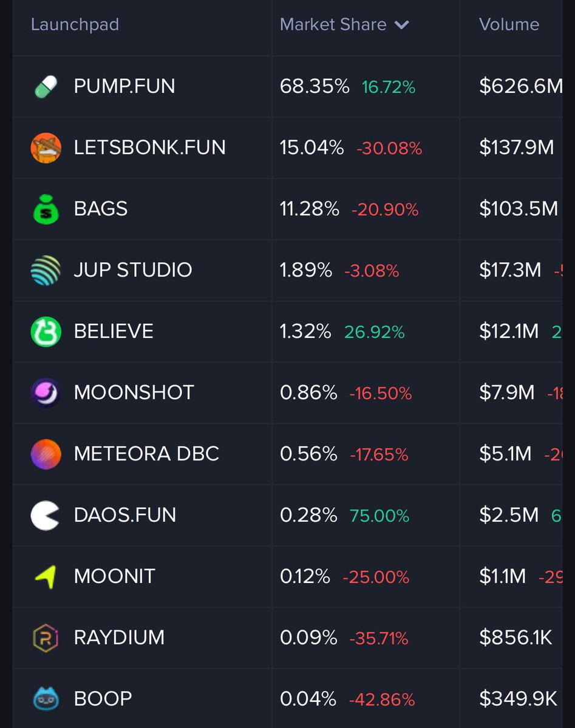Select the -30.08% change value
Screen dimensions: 575x728
[389, 149]
